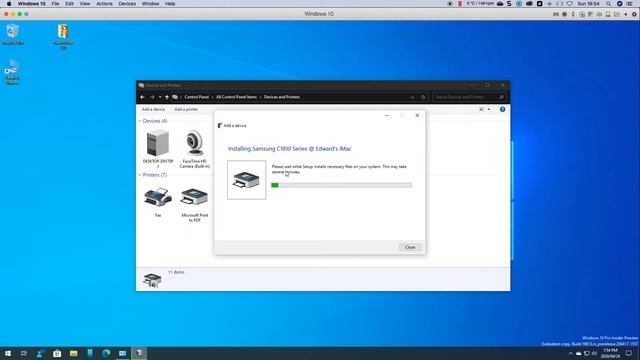
Task: Open the View menu
Action: coord(84,4)
